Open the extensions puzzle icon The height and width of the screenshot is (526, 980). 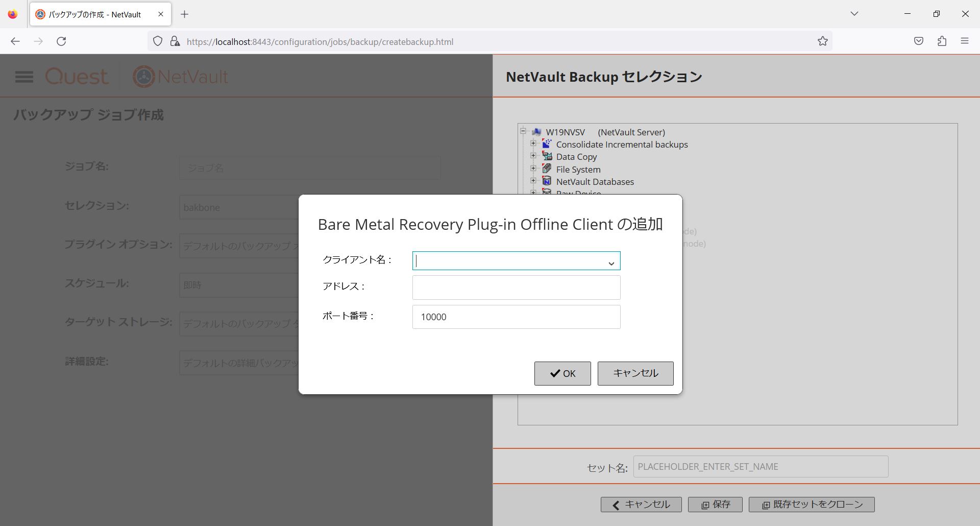(942, 41)
